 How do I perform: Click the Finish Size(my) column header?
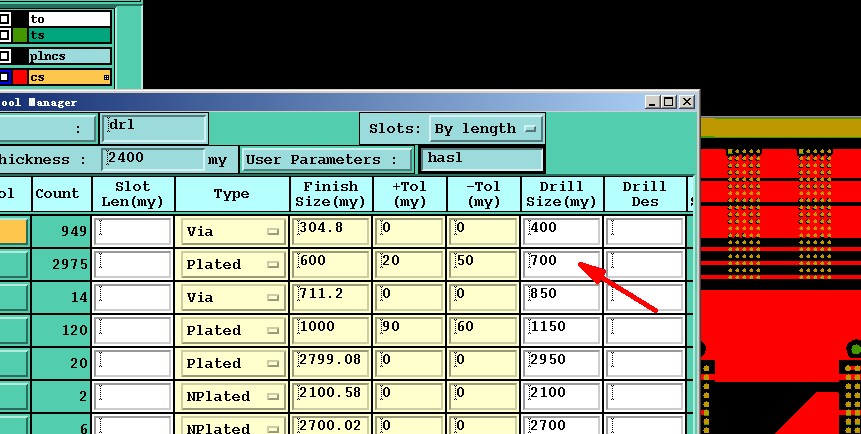coord(331,194)
